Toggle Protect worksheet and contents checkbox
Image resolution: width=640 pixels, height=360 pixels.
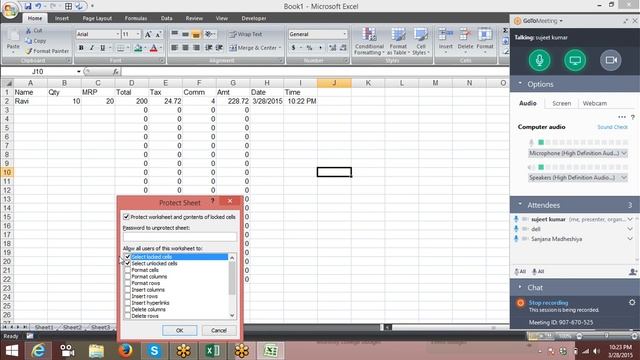127,217
